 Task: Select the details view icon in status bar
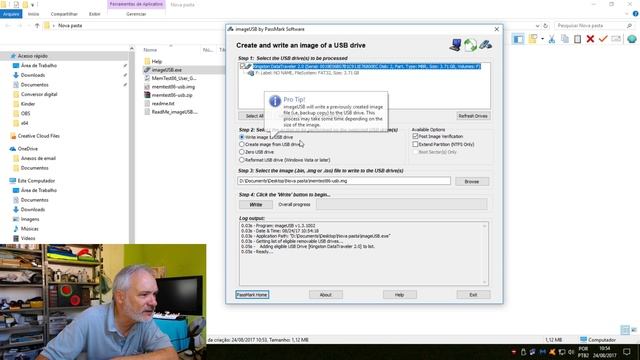click(624, 329)
